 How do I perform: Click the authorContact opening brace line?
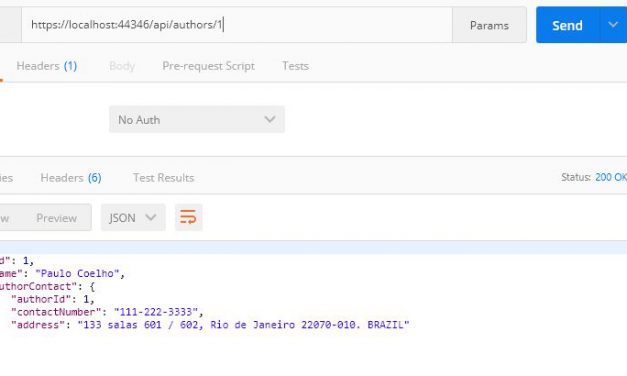coord(47,286)
